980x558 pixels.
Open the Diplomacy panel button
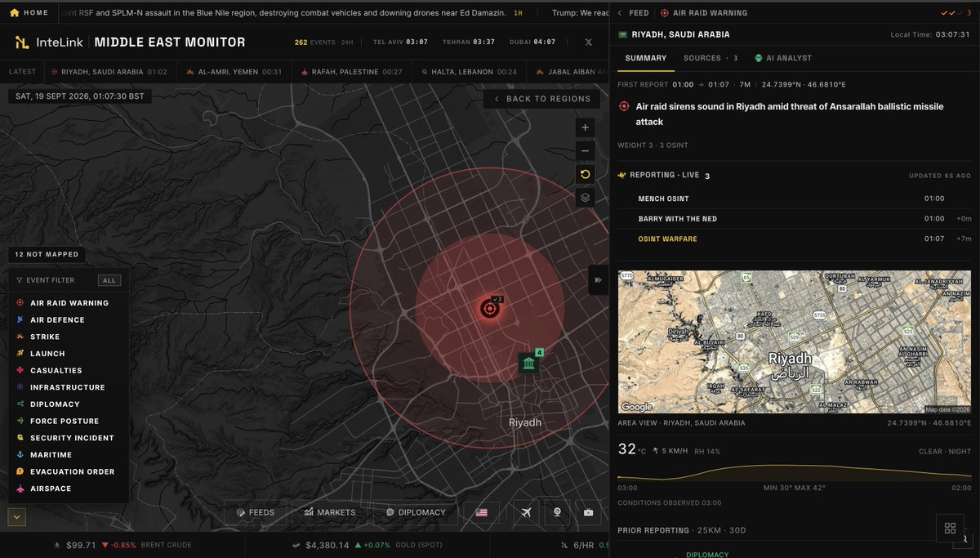(416, 512)
